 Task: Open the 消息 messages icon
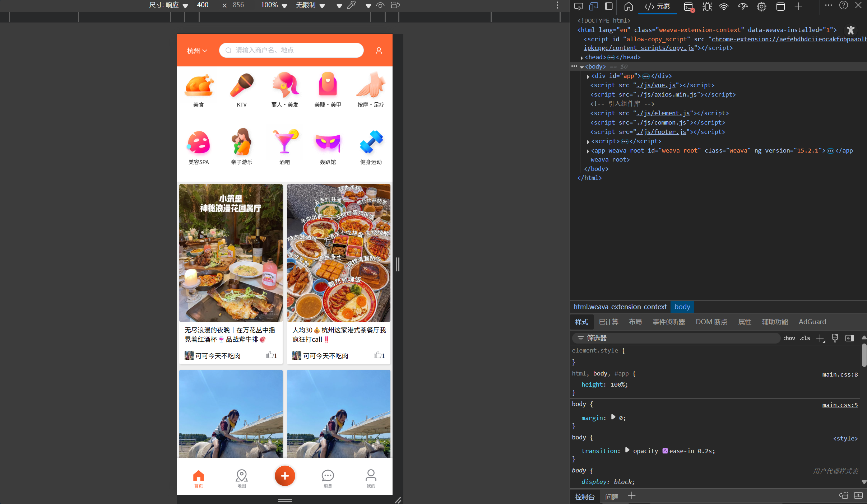click(328, 476)
